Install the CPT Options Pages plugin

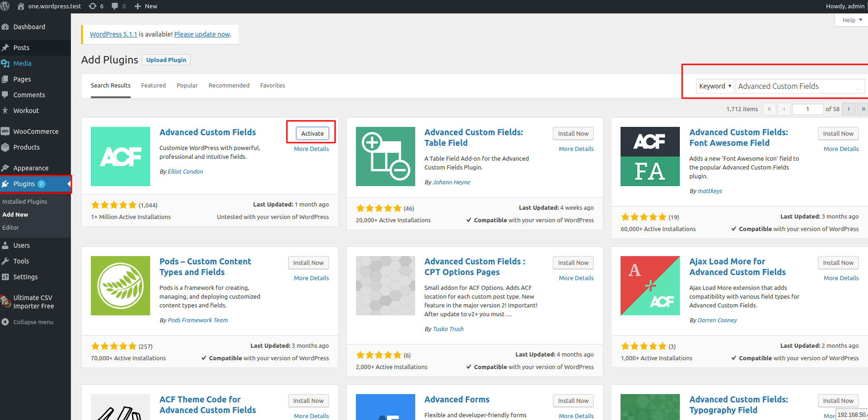pyautogui.click(x=573, y=263)
